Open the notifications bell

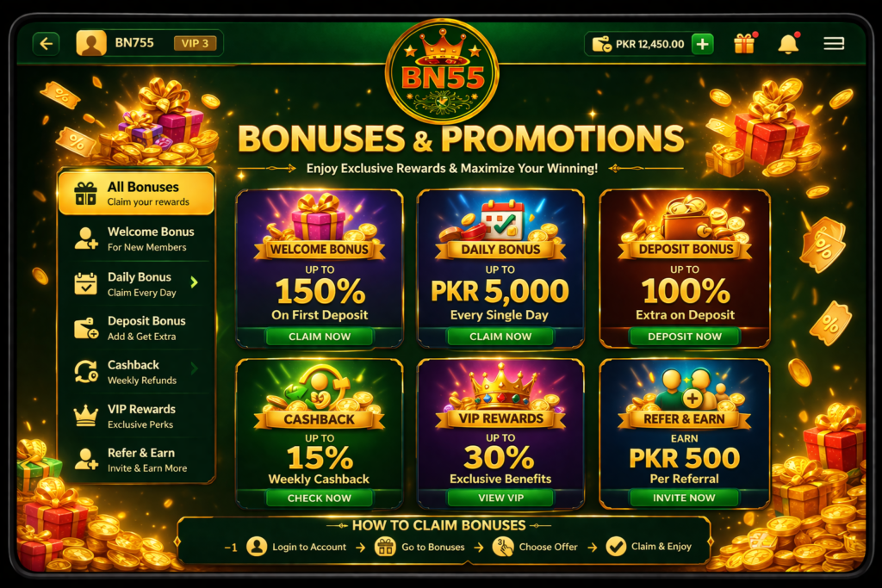pyautogui.click(x=788, y=43)
